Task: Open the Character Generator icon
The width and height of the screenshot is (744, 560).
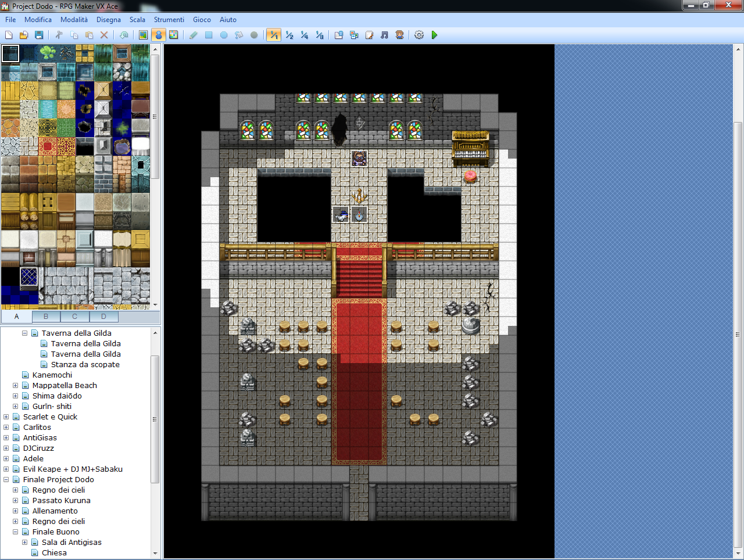Action: [399, 35]
